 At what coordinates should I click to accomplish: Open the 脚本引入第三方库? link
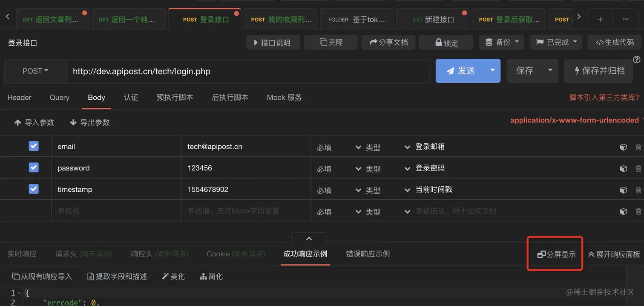604,98
